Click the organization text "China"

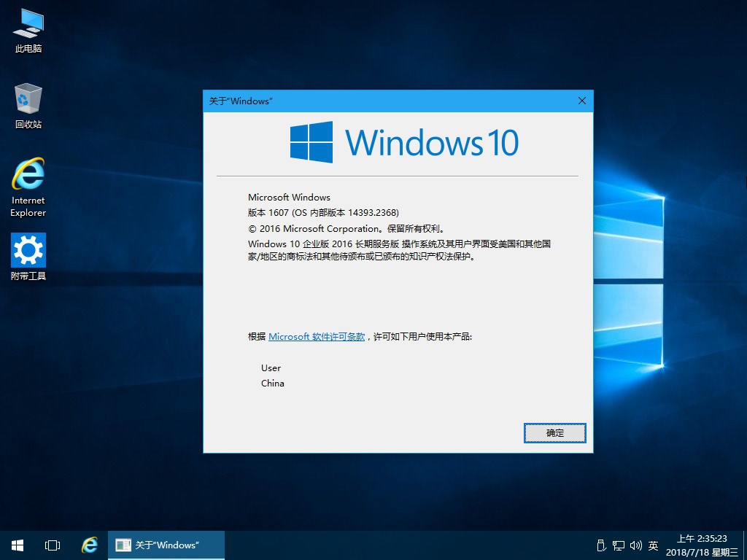(273, 384)
